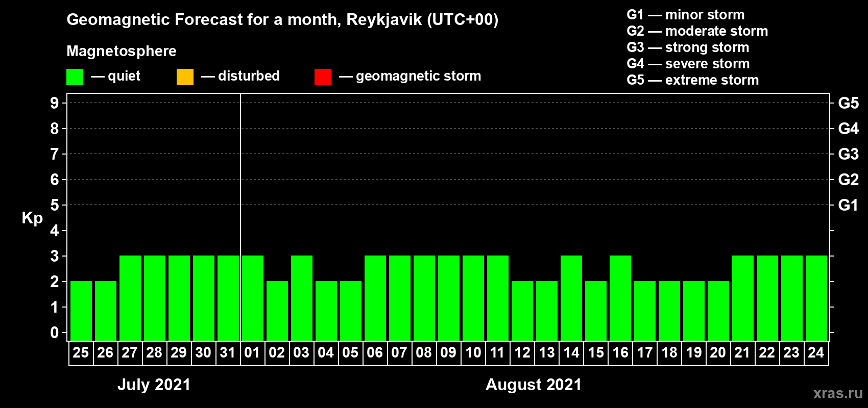Click the bar for August 14

[x=571, y=298]
